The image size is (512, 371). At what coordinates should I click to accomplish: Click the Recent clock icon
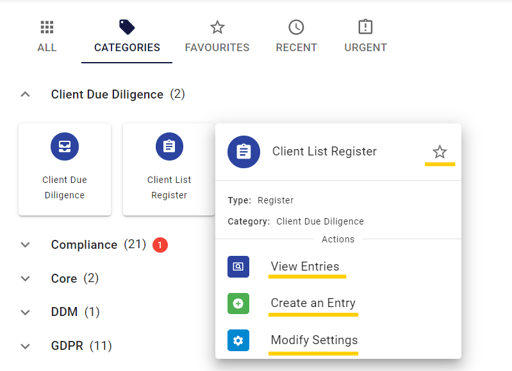click(x=296, y=27)
